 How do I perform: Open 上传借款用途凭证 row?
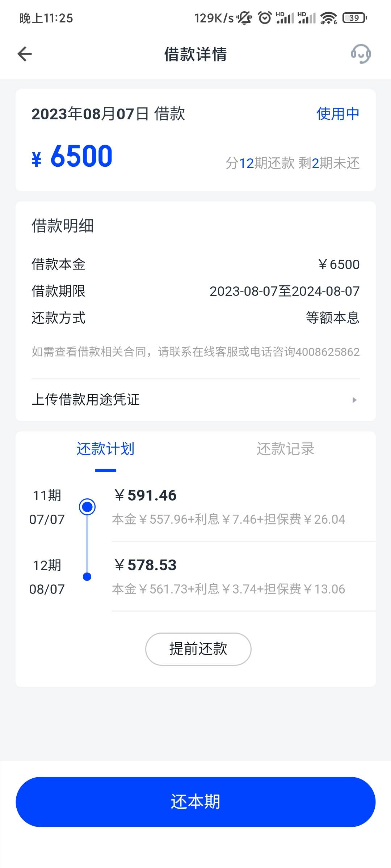coord(195,400)
